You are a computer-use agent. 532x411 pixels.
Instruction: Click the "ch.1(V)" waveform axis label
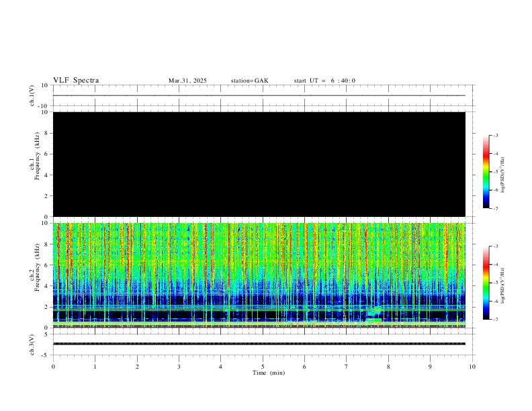32,95
